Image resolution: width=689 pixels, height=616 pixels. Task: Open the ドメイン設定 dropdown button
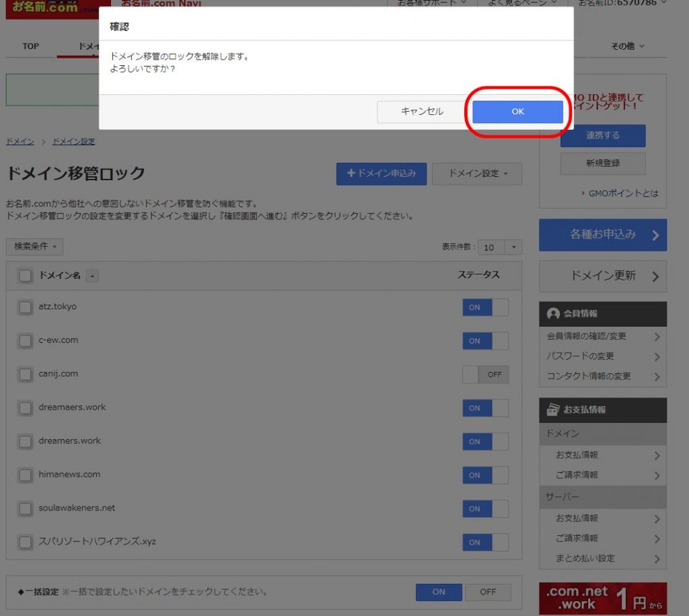click(476, 174)
